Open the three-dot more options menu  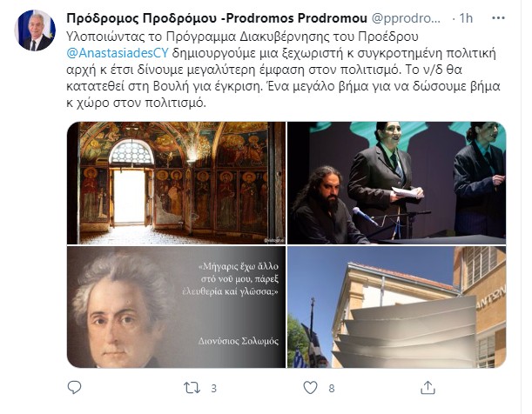click(x=498, y=18)
